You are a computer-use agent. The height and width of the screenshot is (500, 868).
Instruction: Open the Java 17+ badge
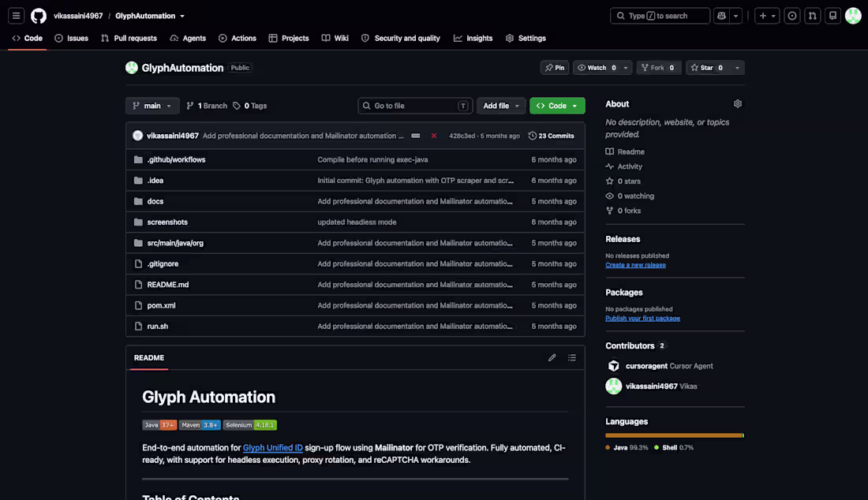[x=159, y=425]
